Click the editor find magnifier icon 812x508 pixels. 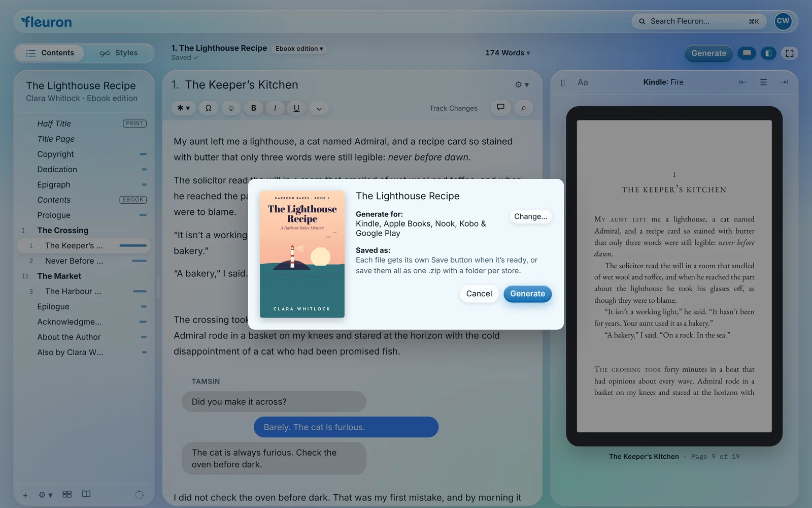(x=523, y=108)
